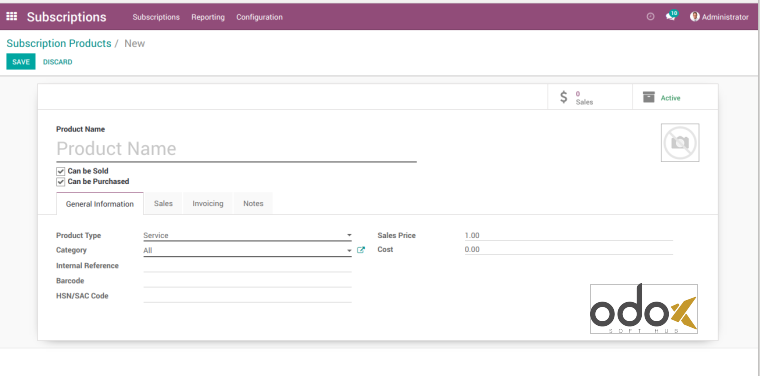Click the Barcode input field

pyautogui.click(x=247, y=281)
